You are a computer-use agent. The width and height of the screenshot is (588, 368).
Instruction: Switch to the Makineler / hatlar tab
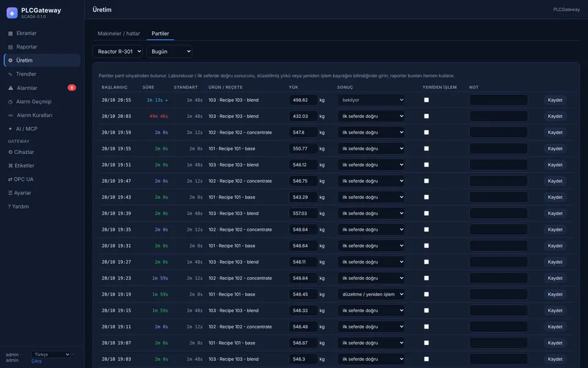pyautogui.click(x=119, y=33)
